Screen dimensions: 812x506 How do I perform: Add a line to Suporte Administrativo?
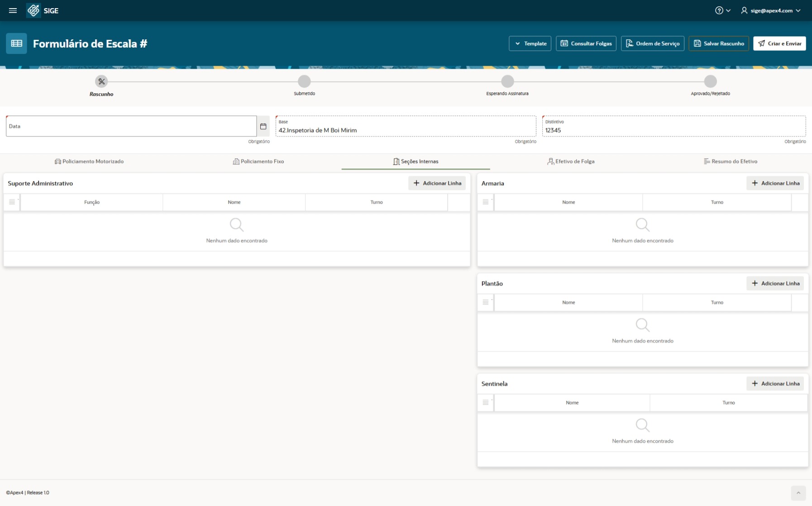pos(437,183)
